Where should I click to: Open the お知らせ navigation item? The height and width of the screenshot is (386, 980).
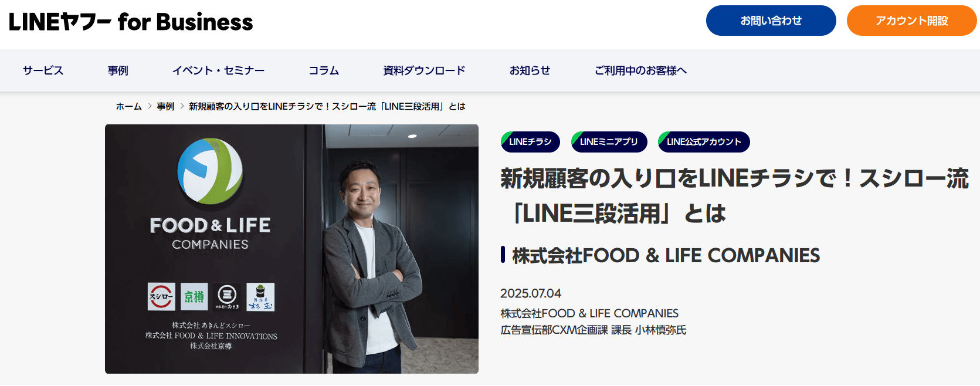pos(530,70)
